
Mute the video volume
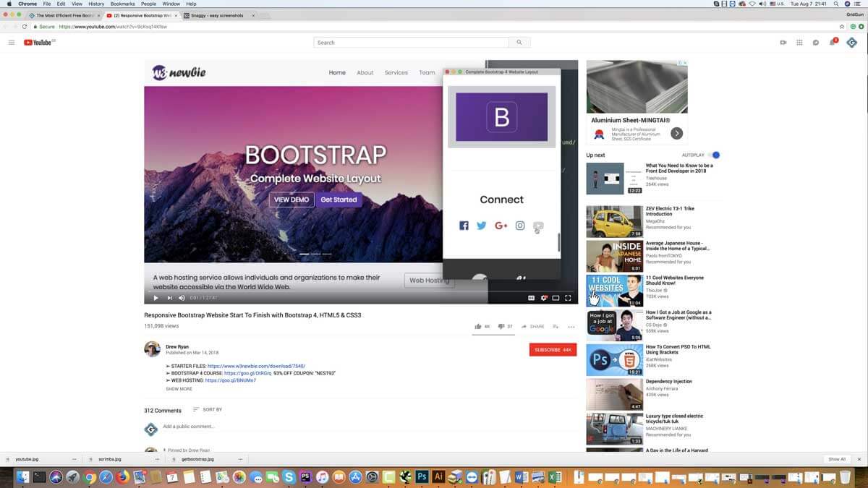point(182,298)
